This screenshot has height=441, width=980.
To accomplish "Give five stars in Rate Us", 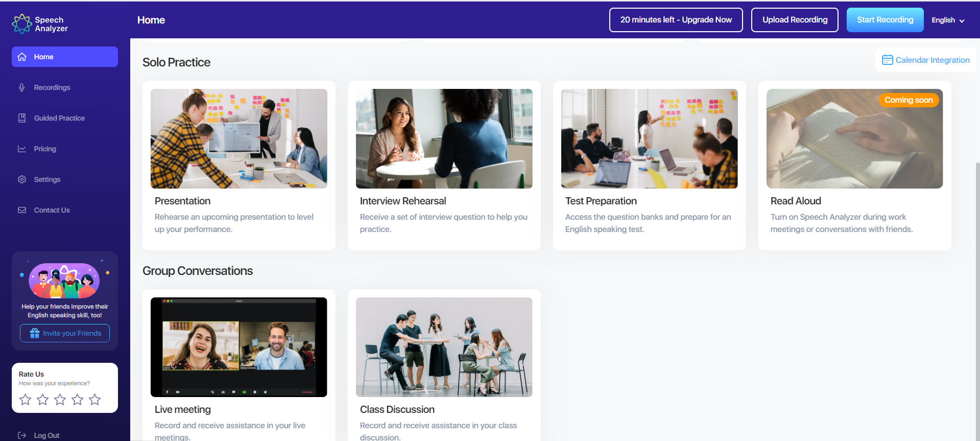I will (95, 400).
